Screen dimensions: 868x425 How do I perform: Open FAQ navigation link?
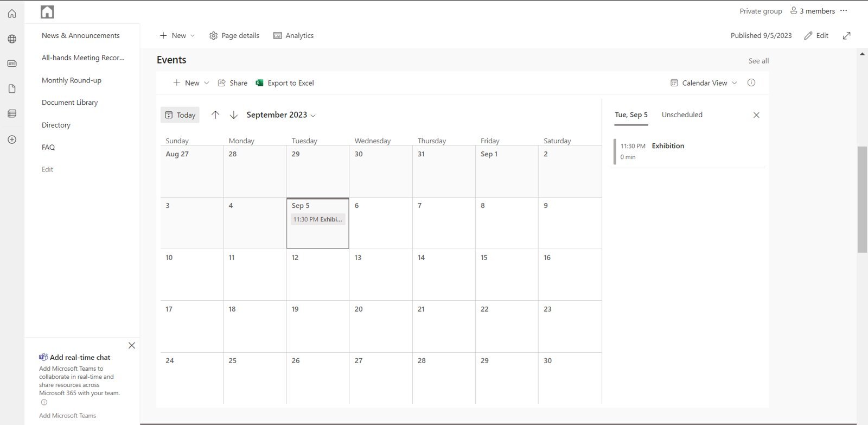[x=48, y=148]
